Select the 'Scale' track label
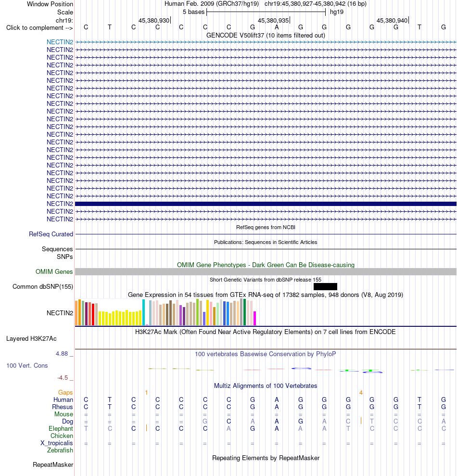 tap(65, 12)
